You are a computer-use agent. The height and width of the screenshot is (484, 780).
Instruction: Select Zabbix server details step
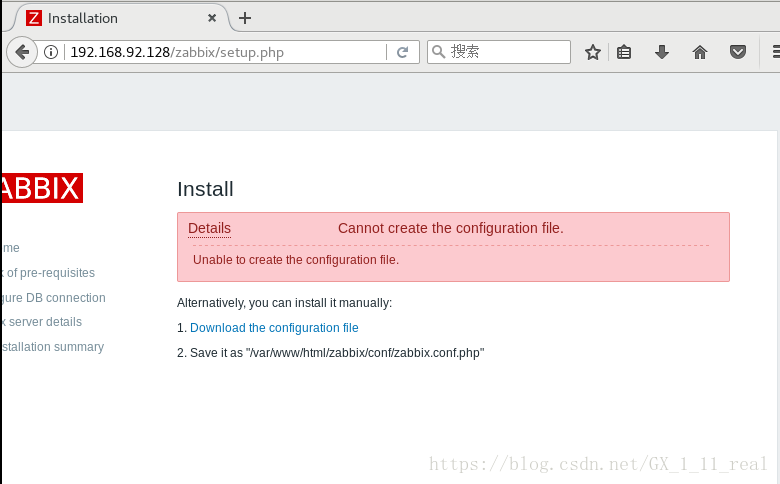click(x=42, y=322)
